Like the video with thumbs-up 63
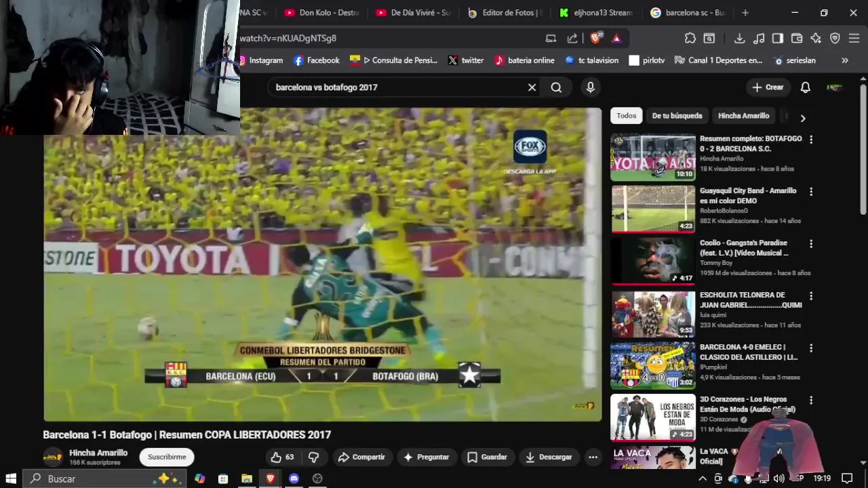 pyautogui.click(x=283, y=457)
